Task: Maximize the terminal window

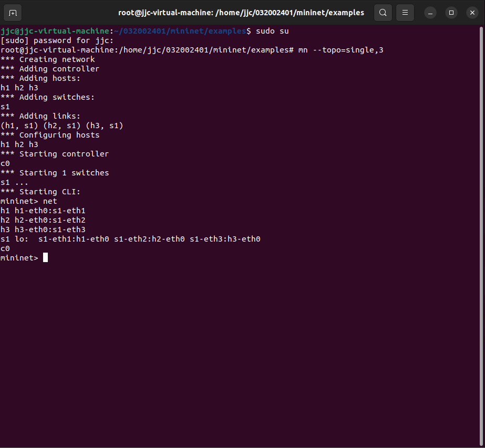Action: 451,13
